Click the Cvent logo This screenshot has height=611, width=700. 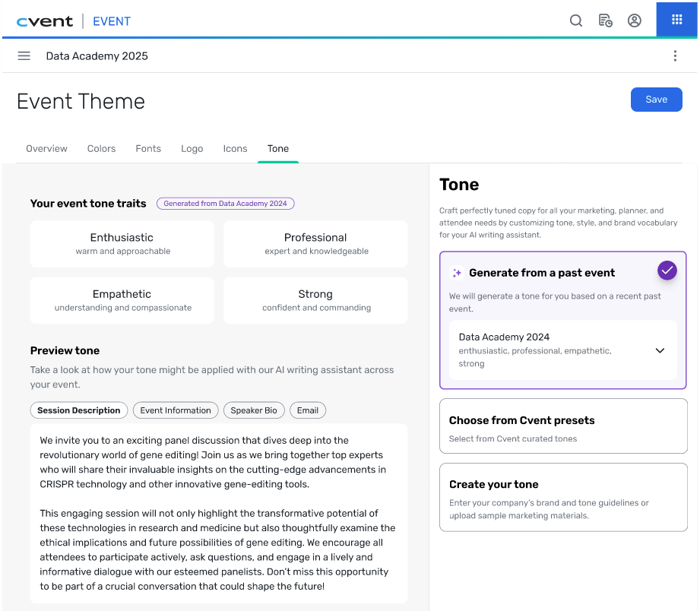[x=45, y=21]
